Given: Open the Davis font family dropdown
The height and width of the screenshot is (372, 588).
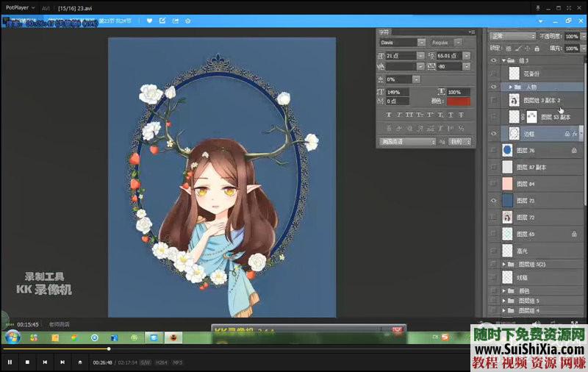Looking at the screenshot, I should pyautogui.click(x=422, y=43).
